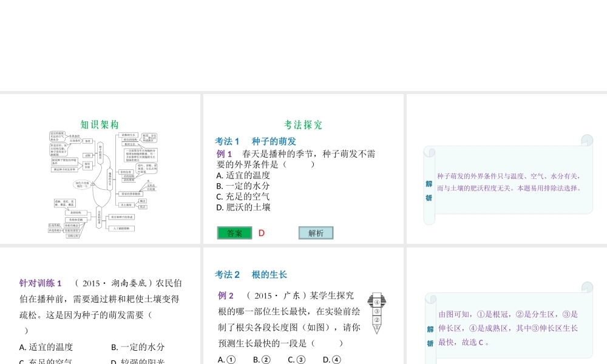Choose A. 适宜的温度 under 针对训练 1

tap(46, 347)
